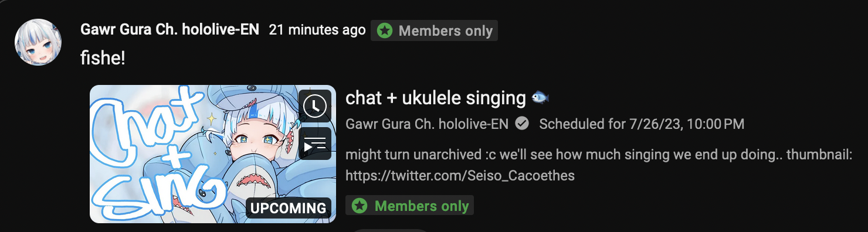Open the chat + ukulele singing video title
This screenshot has width=868, height=232.
click(x=436, y=98)
